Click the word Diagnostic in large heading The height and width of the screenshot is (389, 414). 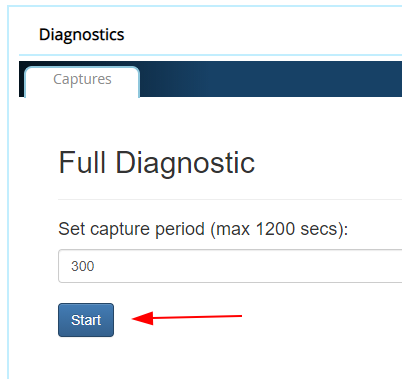pyautogui.click(x=185, y=163)
